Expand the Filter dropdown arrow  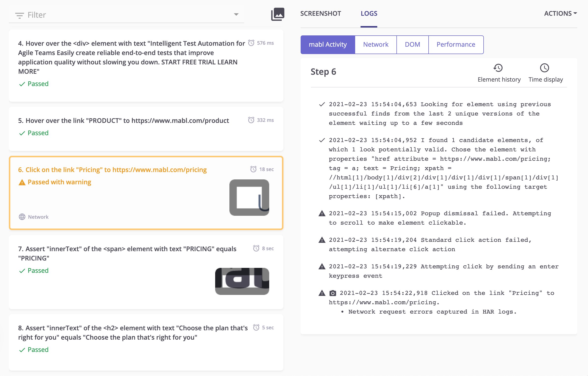pyautogui.click(x=236, y=14)
